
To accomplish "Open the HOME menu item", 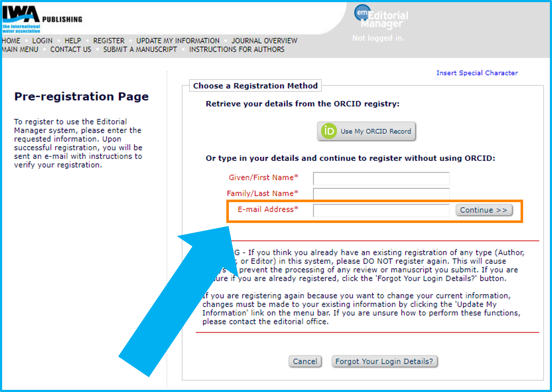I will [11, 41].
